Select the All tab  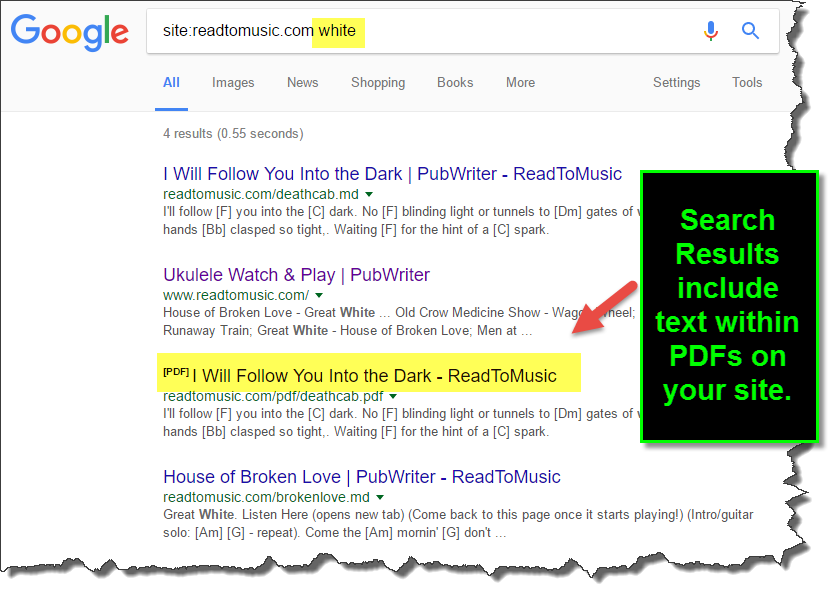click(171, 83)
